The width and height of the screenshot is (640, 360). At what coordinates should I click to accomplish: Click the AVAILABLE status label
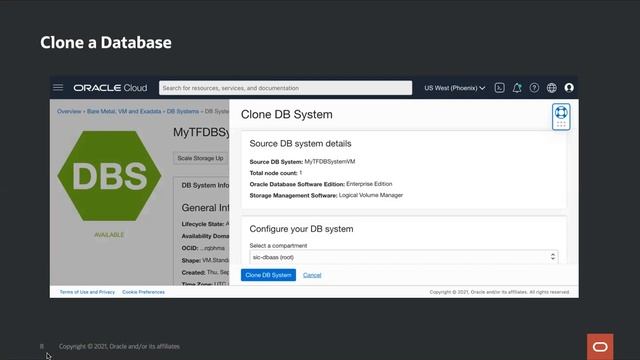[109, 235]
